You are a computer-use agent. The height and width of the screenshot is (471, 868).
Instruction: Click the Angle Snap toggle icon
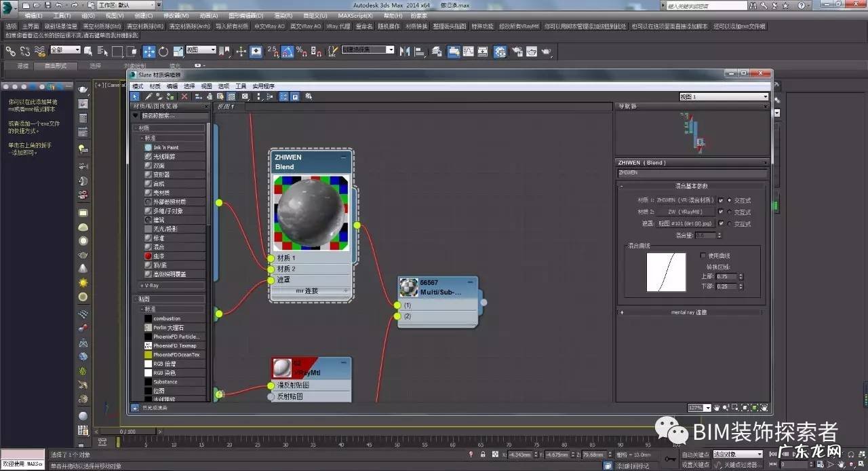point(287,51)
